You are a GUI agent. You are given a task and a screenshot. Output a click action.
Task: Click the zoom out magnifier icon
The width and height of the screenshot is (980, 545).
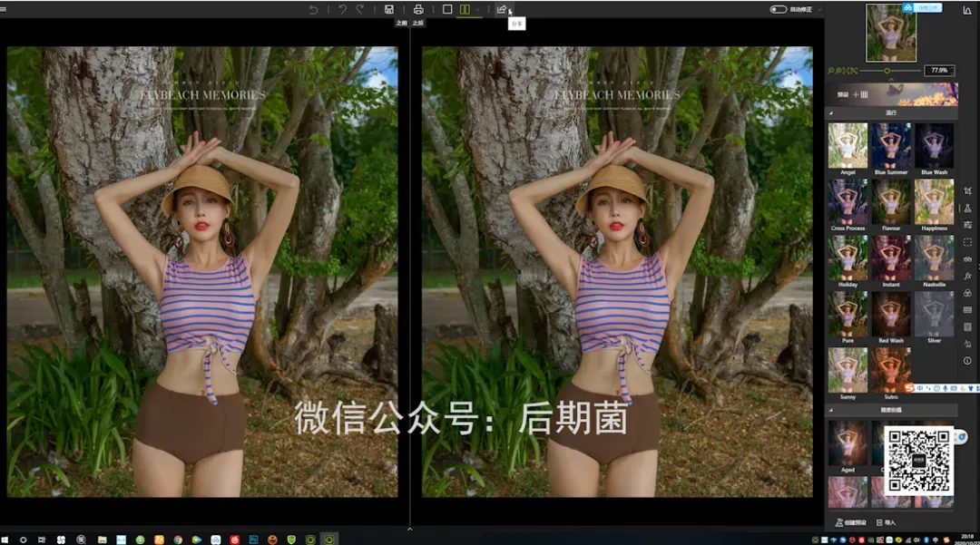tap(831, 71)
